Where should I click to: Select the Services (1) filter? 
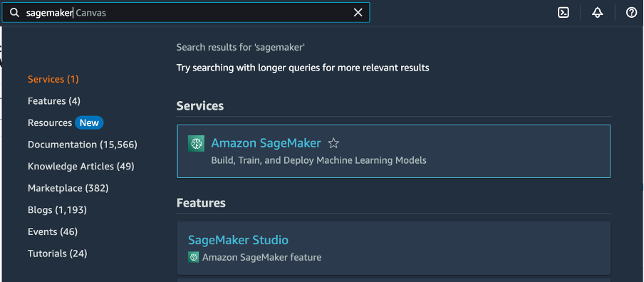tap(53, 79)
